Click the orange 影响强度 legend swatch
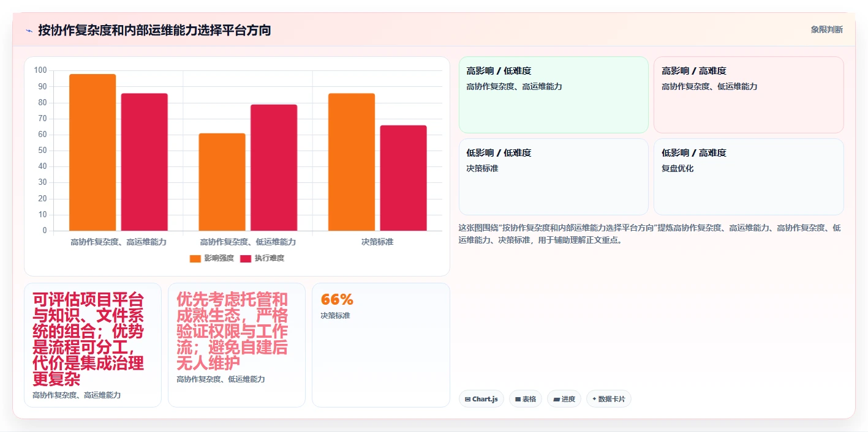 pos(195,258)
